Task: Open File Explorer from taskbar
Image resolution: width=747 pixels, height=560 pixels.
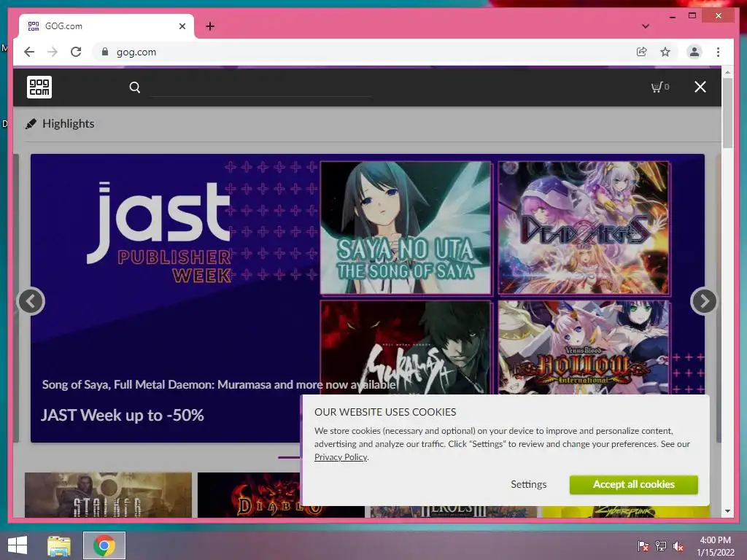Action: pyautogui.click(x=58, y=545)
